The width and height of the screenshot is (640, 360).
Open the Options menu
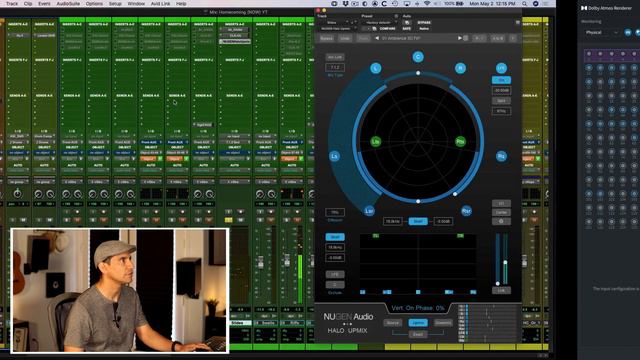[x=94, y=3]
